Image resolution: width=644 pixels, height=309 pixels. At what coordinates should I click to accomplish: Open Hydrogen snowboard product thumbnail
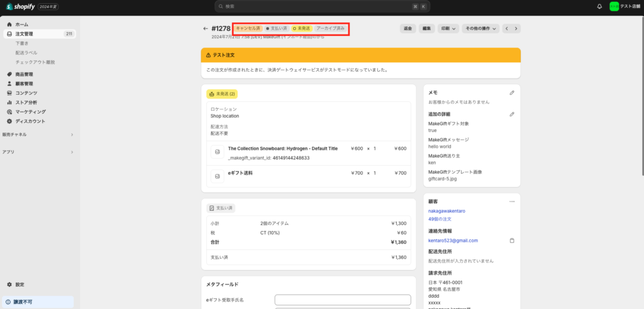217,152
